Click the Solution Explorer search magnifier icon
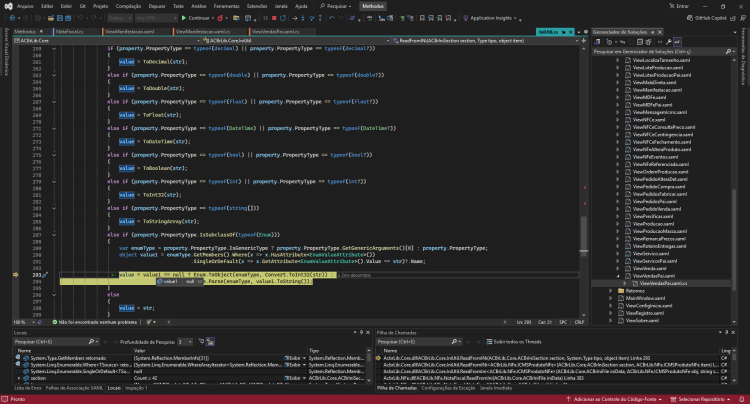 pyautogui.click(x=728, y=51)
